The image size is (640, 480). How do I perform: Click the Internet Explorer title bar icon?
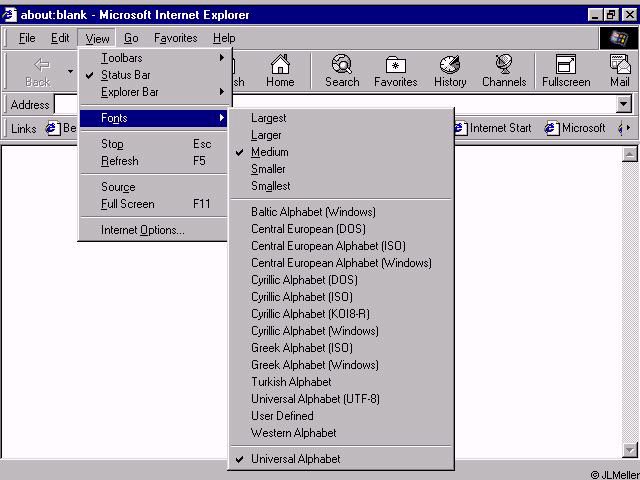click(9, 15)
